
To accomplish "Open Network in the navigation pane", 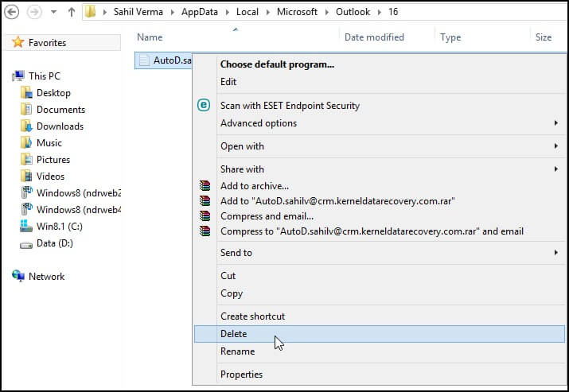I will (46, 277).
